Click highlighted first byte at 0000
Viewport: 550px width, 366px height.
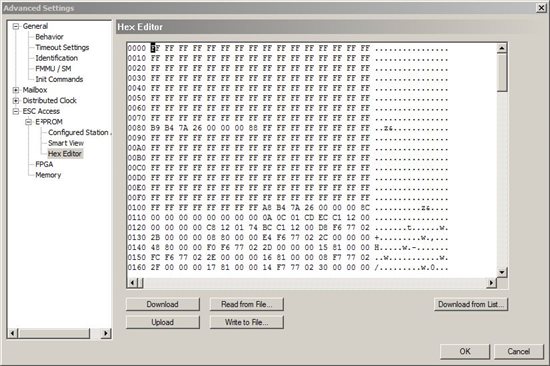click(155, 48)
